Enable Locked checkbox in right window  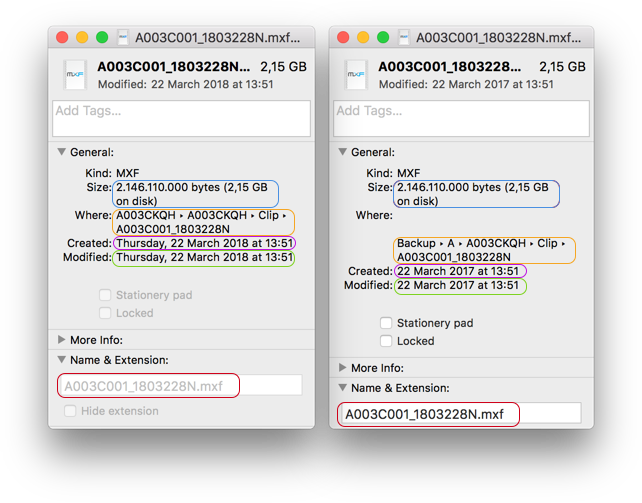pyautogui.click(x=386, y=341)
